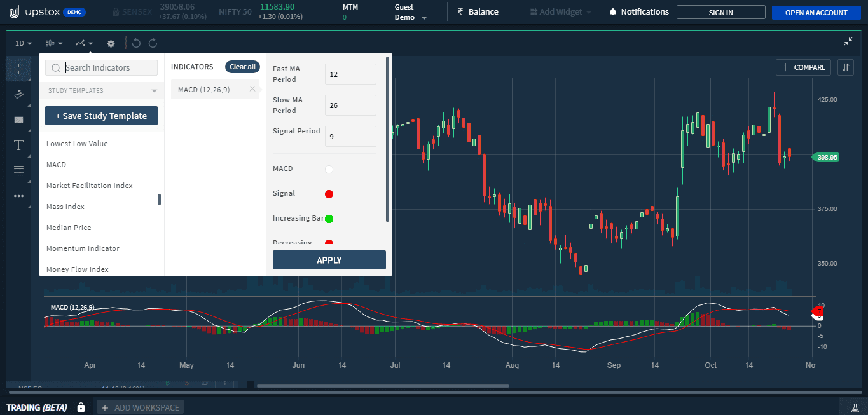Open the flask icon at bottom right
Image resolution: width=868 pixels, height=415 pixels.
(x=855, y=407)
